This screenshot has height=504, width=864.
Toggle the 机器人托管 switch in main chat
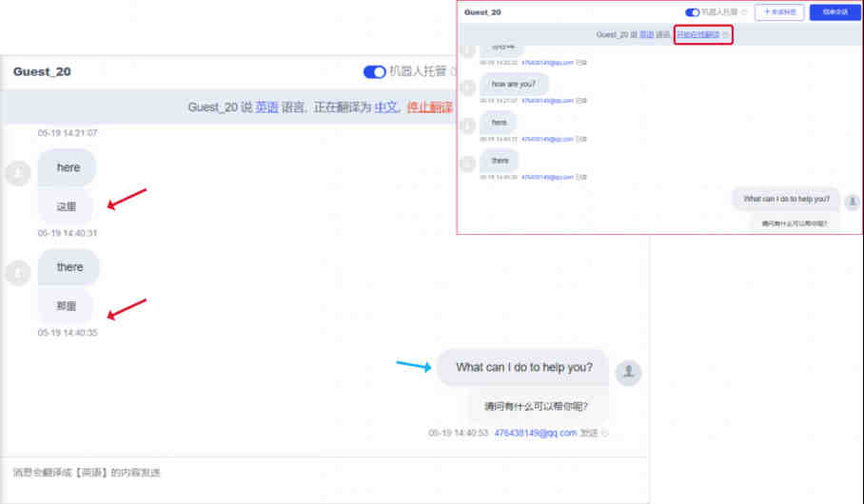tap(374, 72)
